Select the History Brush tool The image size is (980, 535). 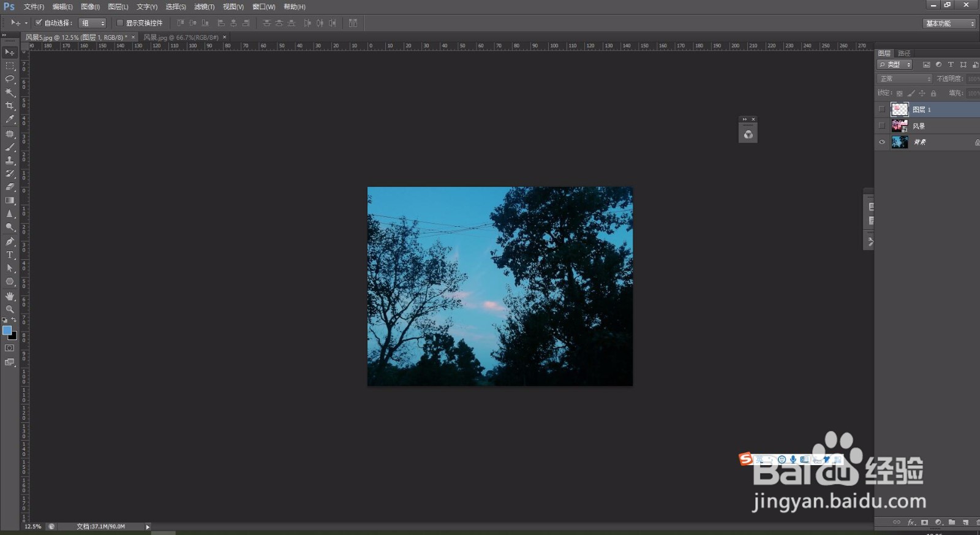[x=9, y=173]
